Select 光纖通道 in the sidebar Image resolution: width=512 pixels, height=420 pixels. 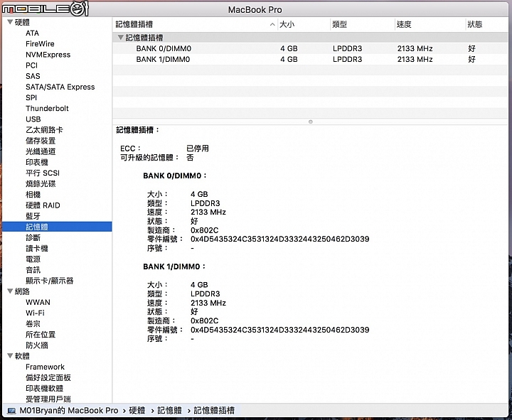click(x=41, y=151)
